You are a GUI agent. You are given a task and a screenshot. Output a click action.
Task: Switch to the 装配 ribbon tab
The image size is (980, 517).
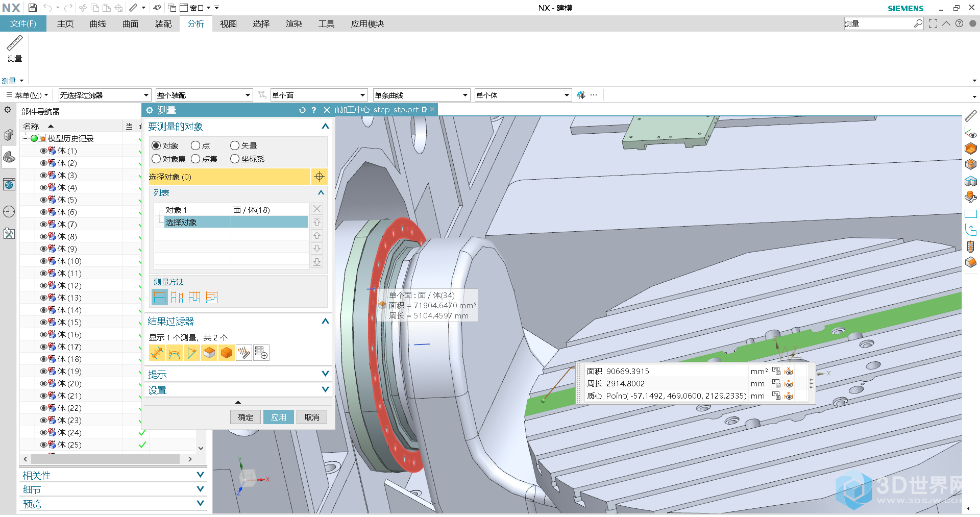coord(163,23)
